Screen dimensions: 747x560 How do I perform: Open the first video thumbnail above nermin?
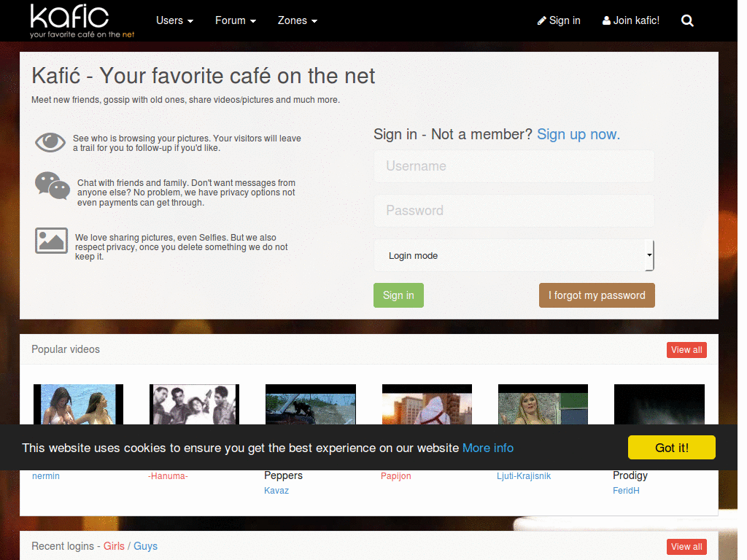[78, 404]
